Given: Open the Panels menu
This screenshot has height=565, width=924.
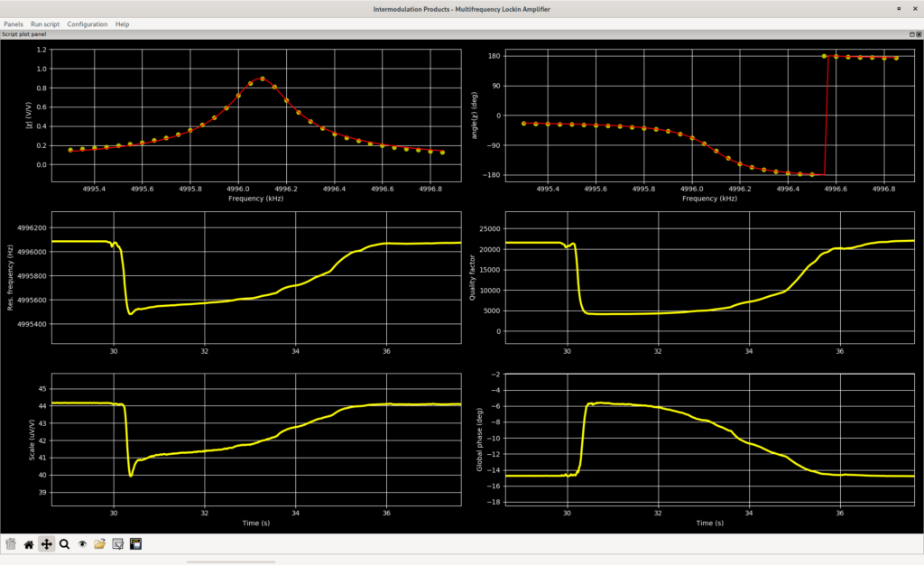Looking at the screenshot, I should [x=14, y=24].
